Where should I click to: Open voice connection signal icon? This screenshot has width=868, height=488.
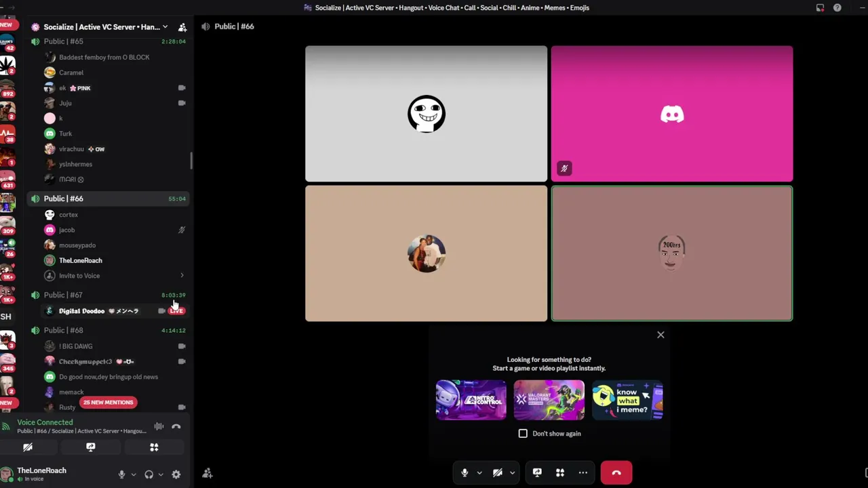tap(6, 426)
